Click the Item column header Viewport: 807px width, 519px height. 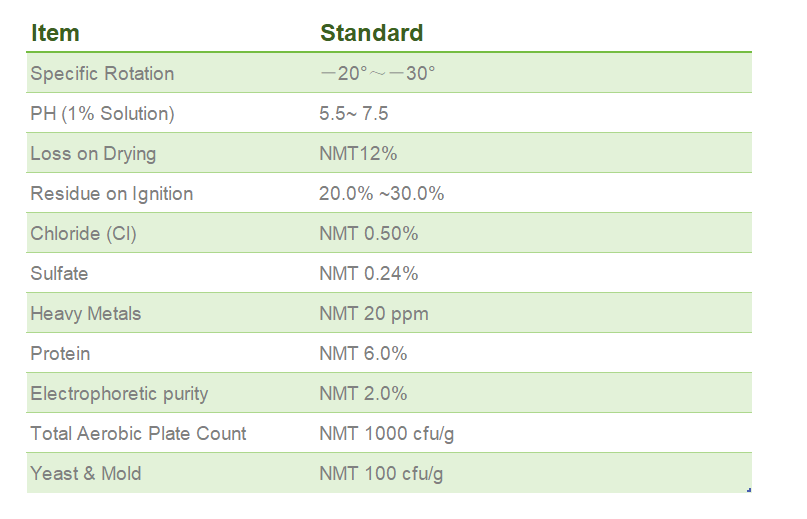point(55,33)
